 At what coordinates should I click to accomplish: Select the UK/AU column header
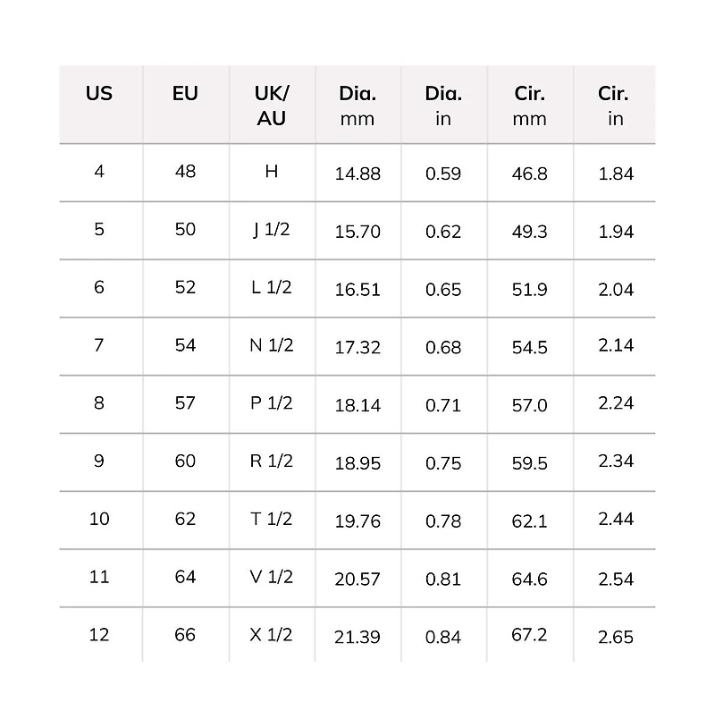coord(272,105)
